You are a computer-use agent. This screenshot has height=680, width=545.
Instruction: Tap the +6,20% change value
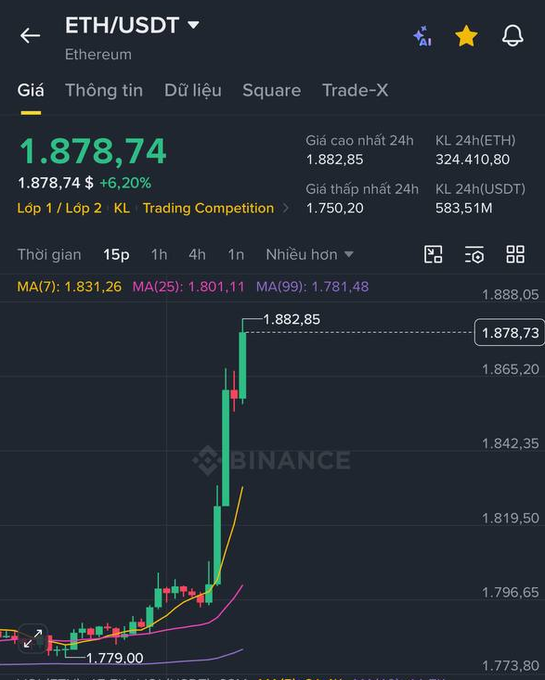click(125, 183)
